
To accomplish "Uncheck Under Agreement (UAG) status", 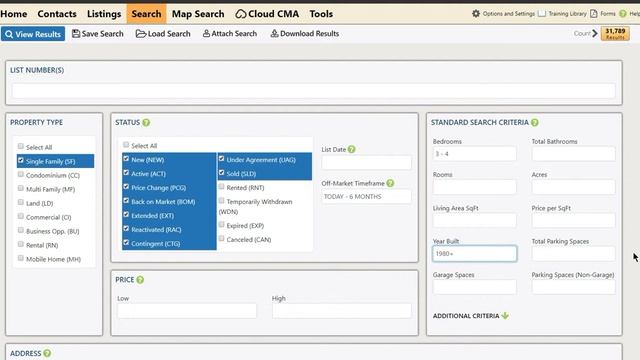I will pyautogui.click(x=221, y=159).
